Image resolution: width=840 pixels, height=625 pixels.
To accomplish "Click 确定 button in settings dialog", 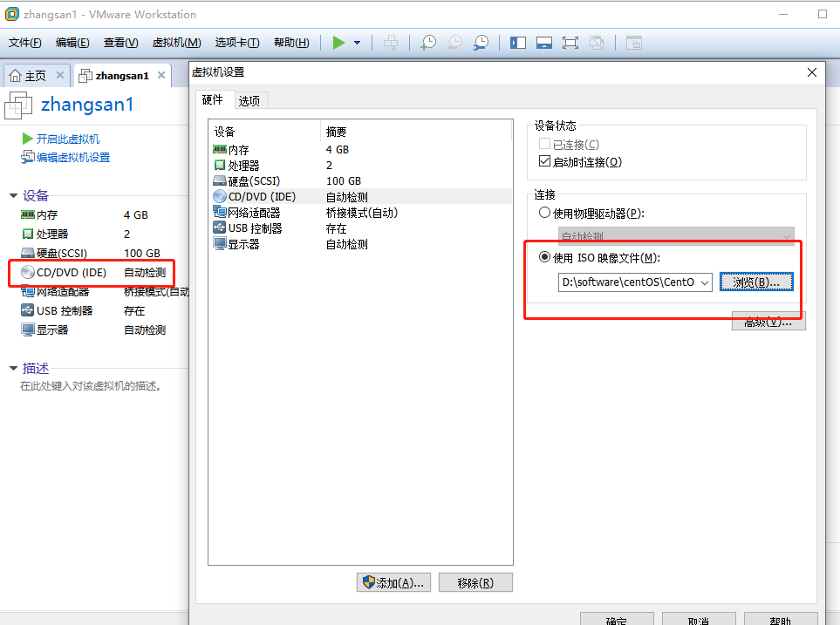I will (x=617, y=619).
